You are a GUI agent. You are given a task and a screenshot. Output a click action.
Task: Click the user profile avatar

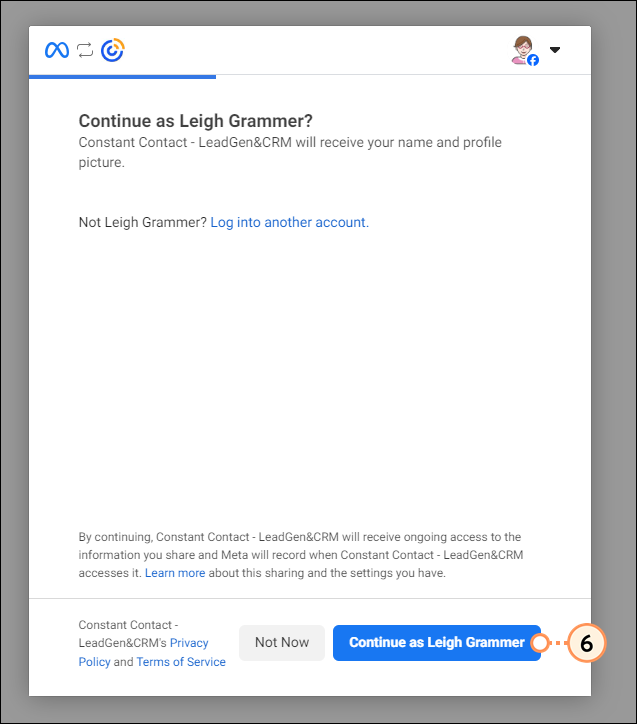coord(525,50)
